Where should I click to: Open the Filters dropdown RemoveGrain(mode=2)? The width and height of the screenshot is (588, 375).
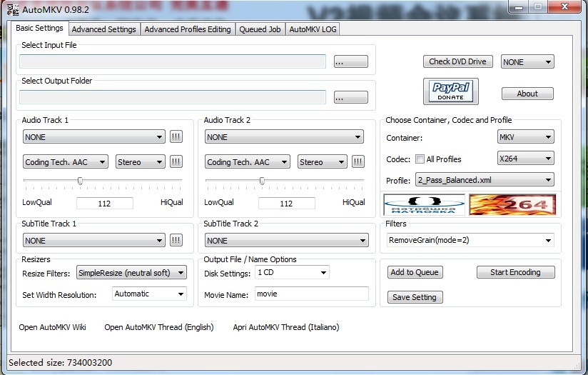pos(470,241)
